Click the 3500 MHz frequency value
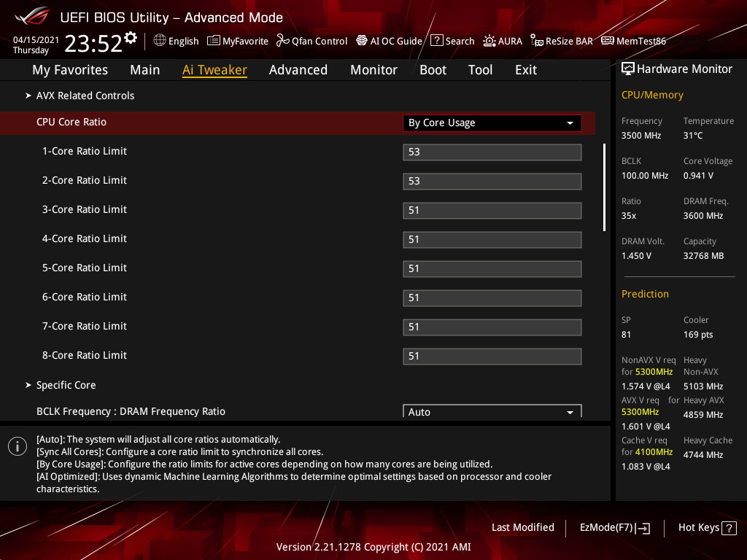The width and height of the screenshot is (747, 560). 641,135
